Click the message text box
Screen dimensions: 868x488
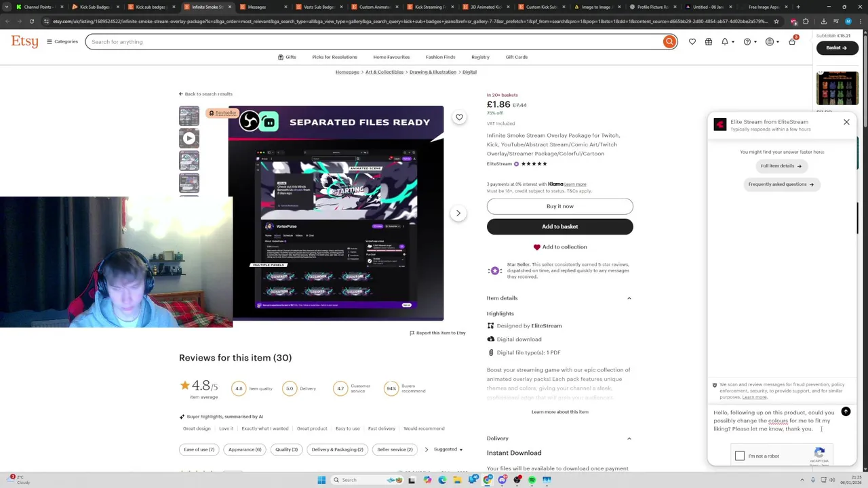[x=773, y=421]
